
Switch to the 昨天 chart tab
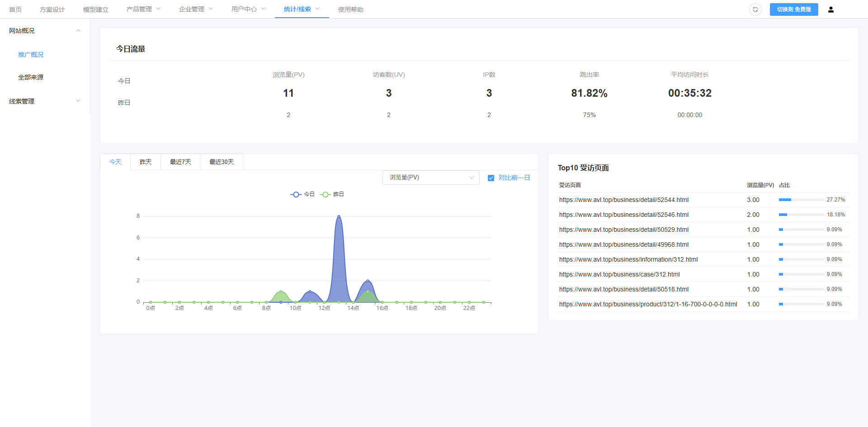146,162
